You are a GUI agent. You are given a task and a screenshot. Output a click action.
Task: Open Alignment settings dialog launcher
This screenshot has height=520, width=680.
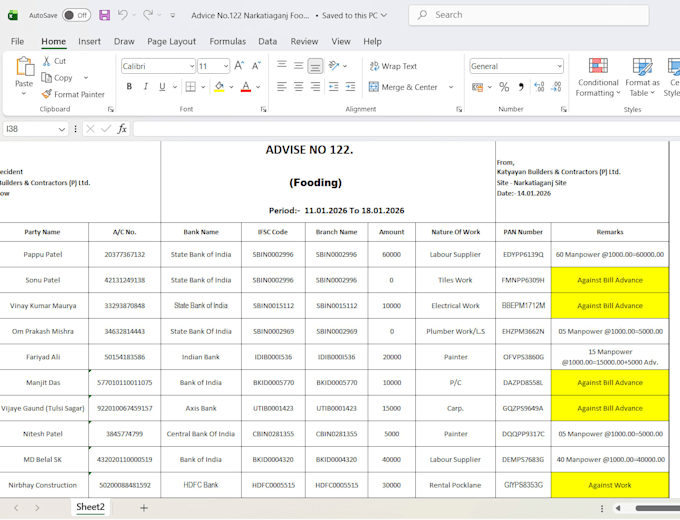(459, 109)
